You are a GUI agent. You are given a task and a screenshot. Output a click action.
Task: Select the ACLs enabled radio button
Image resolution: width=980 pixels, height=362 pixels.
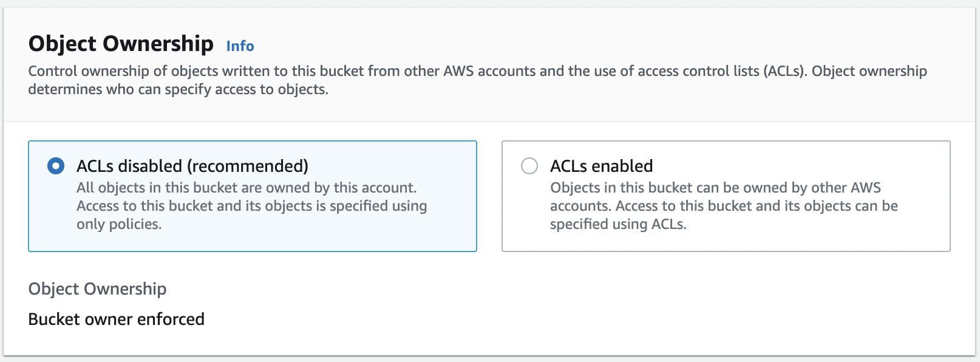529,166
